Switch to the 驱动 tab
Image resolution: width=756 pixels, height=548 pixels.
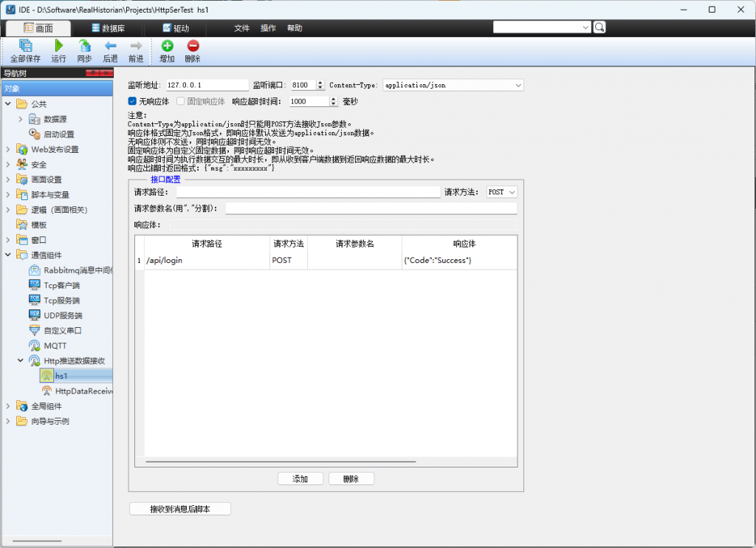[176, 29]
